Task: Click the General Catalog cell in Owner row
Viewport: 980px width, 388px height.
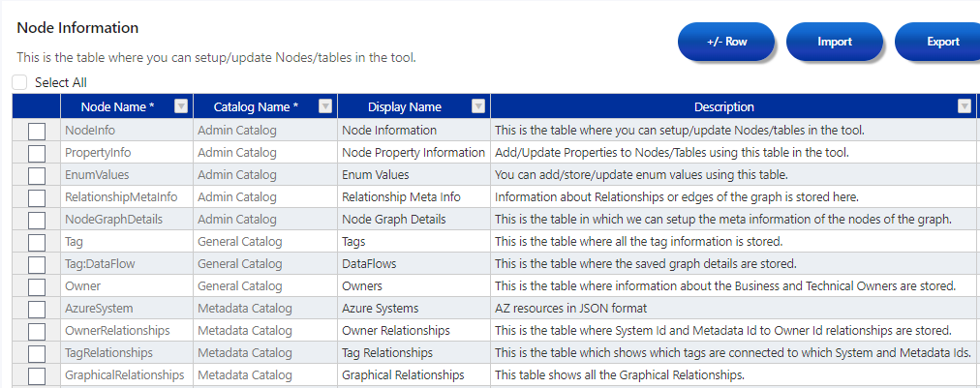Action: [265, 286]
